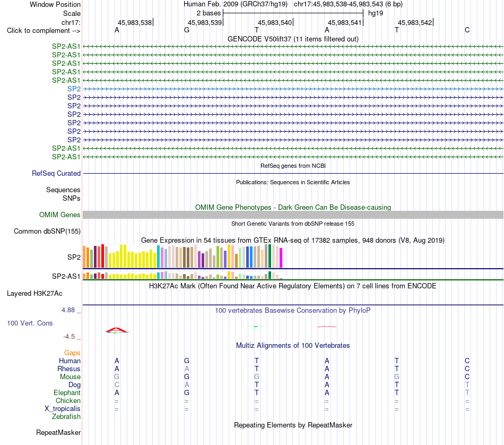The width and height of the screenshot is (504, 445).
Task: Click the gray OMIM Genes item bar
Action: click(x=293, y=215)
